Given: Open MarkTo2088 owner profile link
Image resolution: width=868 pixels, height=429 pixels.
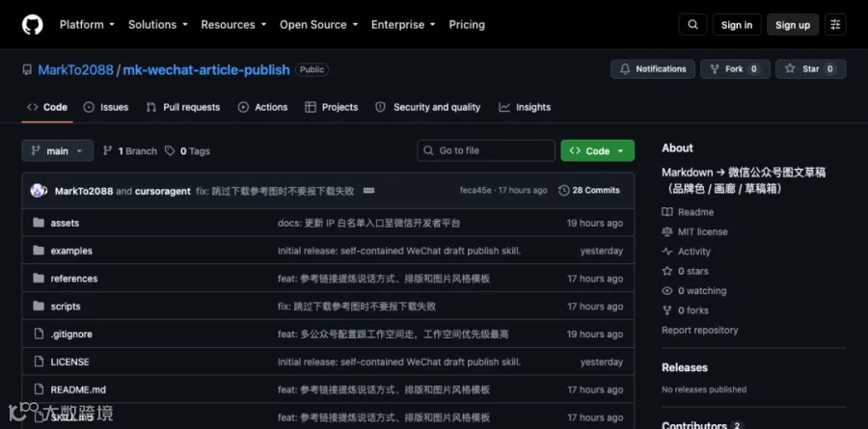Looking at the screenshot, I should (76, 69).
